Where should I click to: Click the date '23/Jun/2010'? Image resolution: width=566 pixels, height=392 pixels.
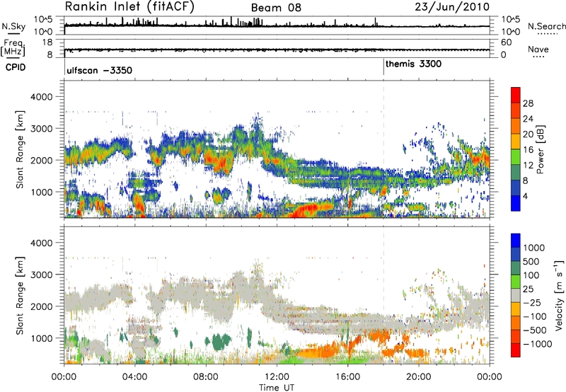click(x=452, y=7)
